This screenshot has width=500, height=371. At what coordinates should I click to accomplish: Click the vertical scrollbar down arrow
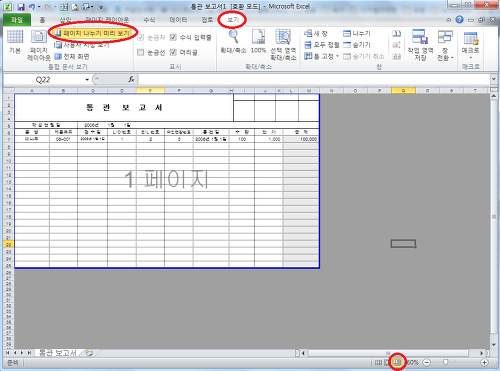(494, 345)
